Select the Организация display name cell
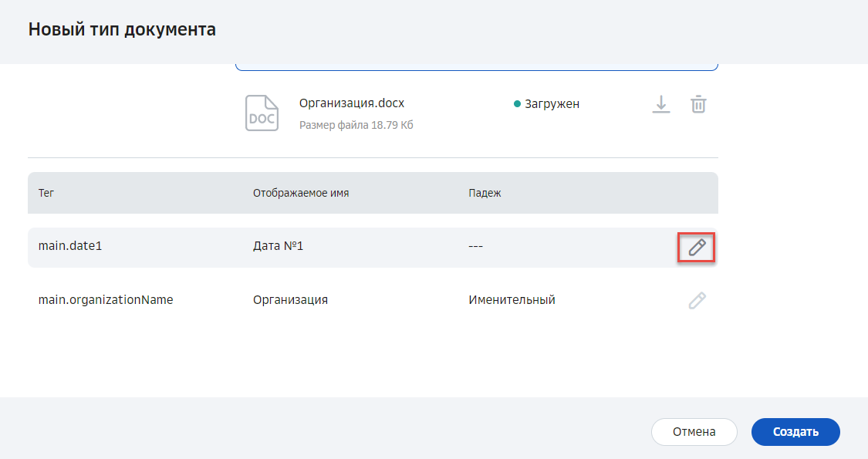This screenshot has height=459, width=868. pyautogui.click(x=290, y=299)
